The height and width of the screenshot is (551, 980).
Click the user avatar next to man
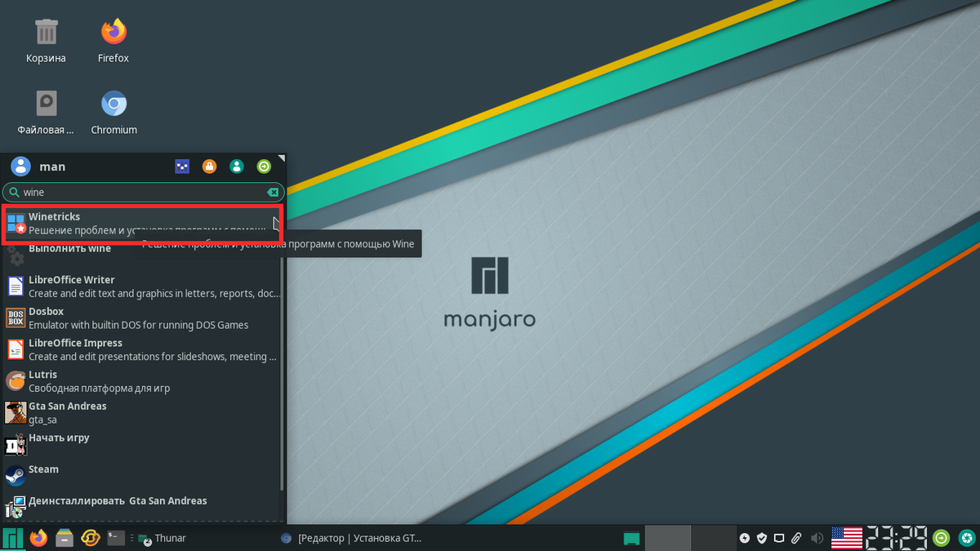(x=20, y=167)
